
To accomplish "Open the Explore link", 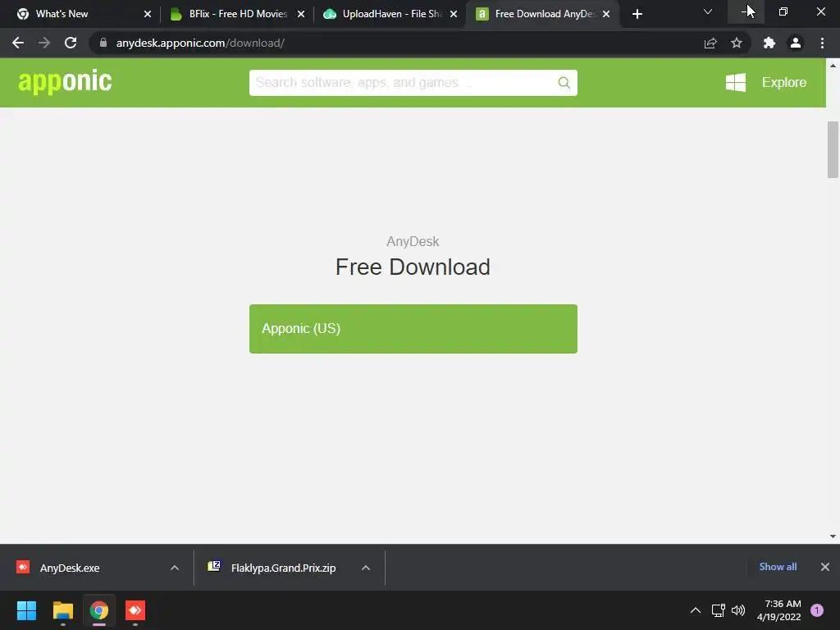I will click(x=783, y=83).
